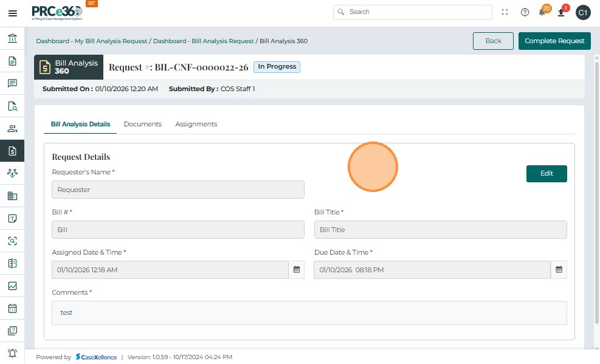Open Assigned Date calendar picker
600x364 pixels.
(x=297, y=270)
